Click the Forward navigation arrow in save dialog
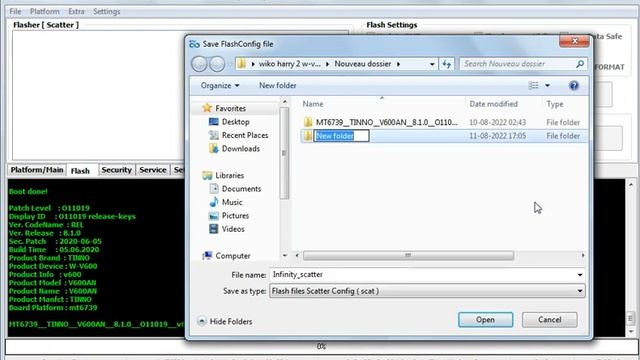This screenshot has width=640, height=360. tap(217, 64)
